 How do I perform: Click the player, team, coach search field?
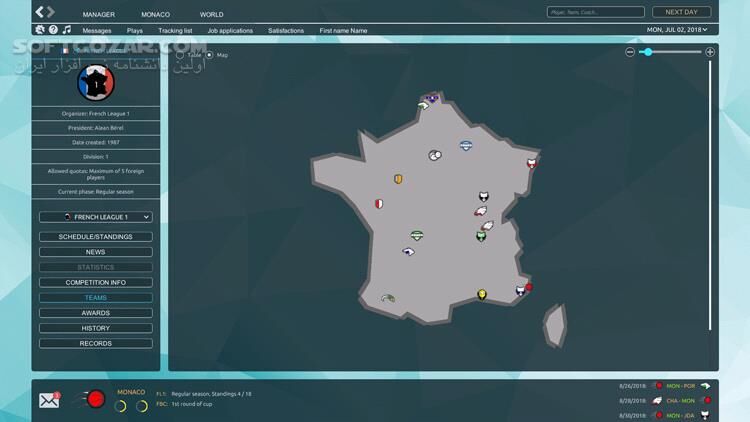click(x=595, y=12)
